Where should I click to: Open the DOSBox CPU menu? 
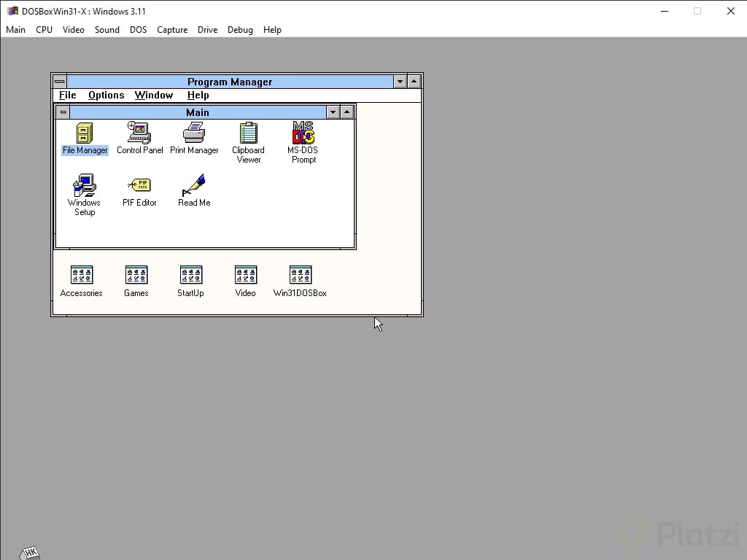pyautogui.click(x=44, y=29)
